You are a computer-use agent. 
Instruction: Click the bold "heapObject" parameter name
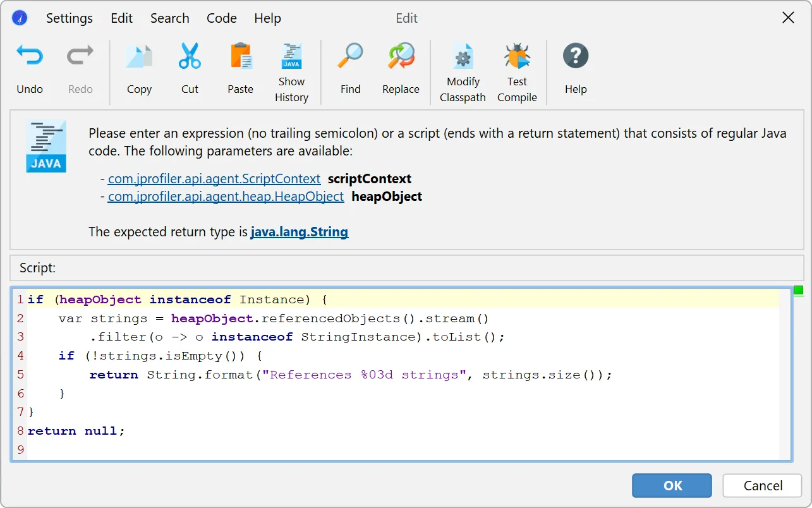point(387,197)
